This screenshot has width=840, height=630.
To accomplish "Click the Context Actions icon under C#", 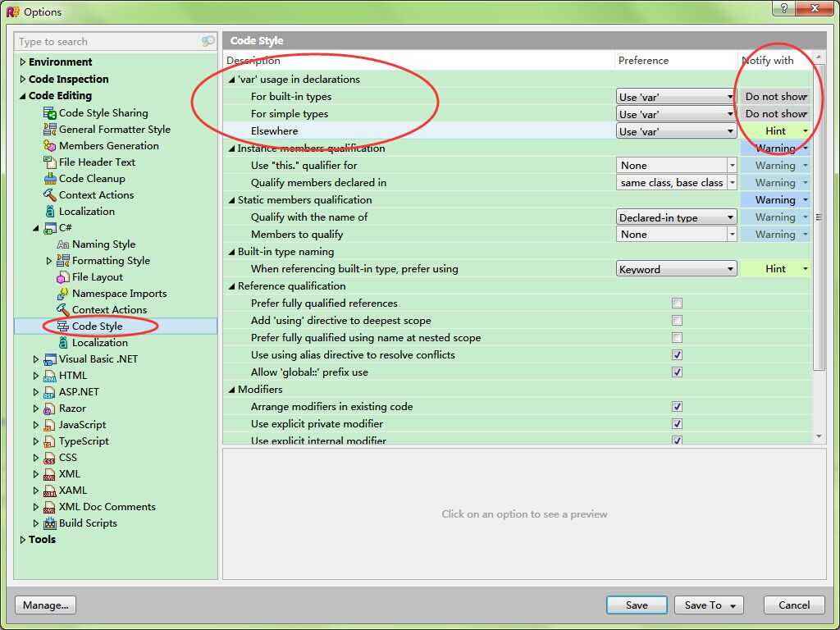I will pos(62,310).
